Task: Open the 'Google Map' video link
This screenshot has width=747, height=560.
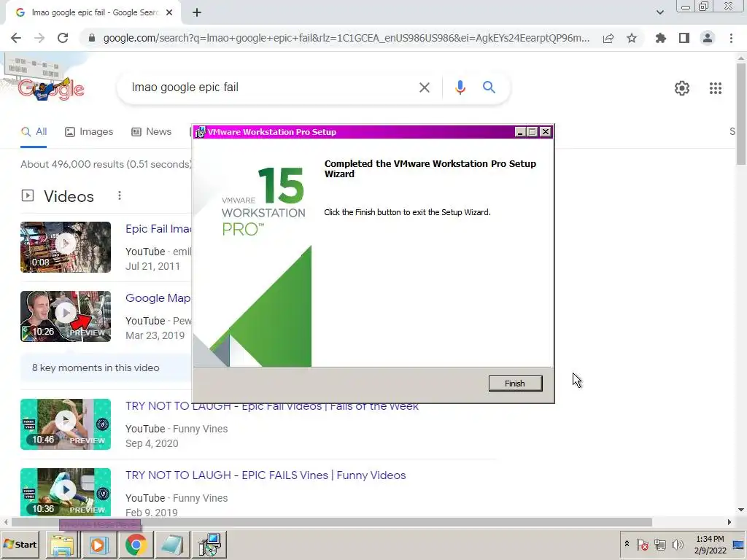Action: (158, 298)
